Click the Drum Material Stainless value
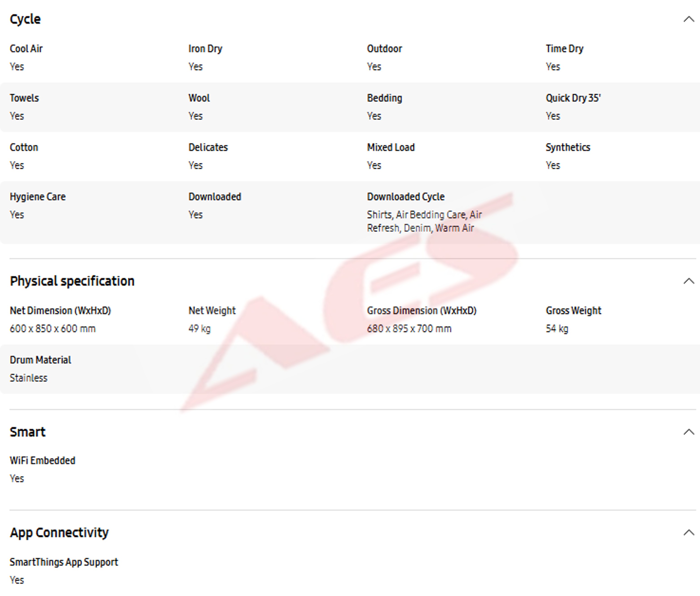The height and width of the screenshot is (596, 700). coord(28,378)
